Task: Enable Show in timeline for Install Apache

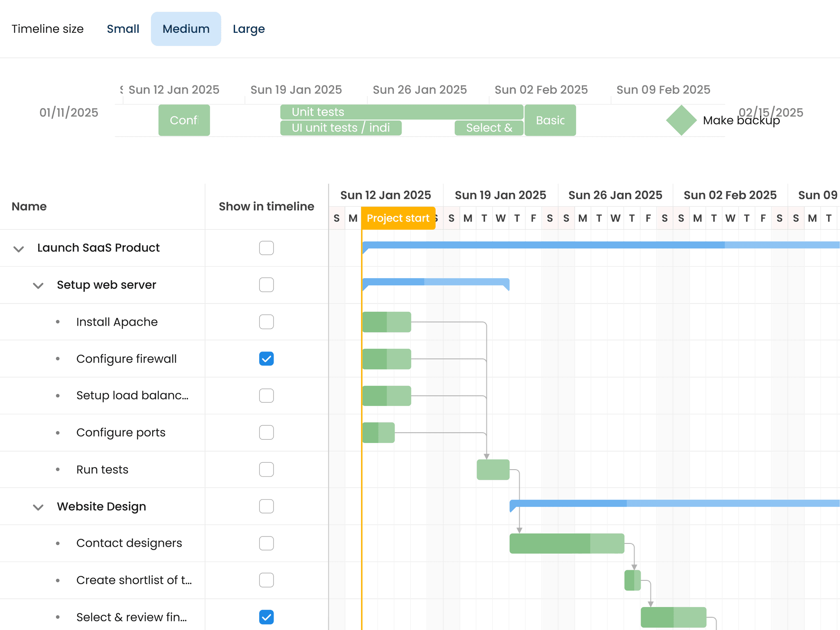Action: point(266,322)
